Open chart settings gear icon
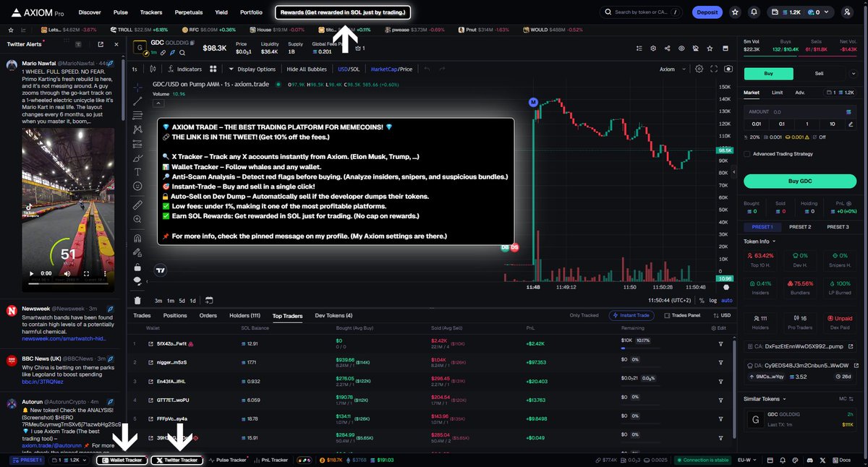Screen dimensions: 868x467 pyautogui.click(x=699, y=69)
